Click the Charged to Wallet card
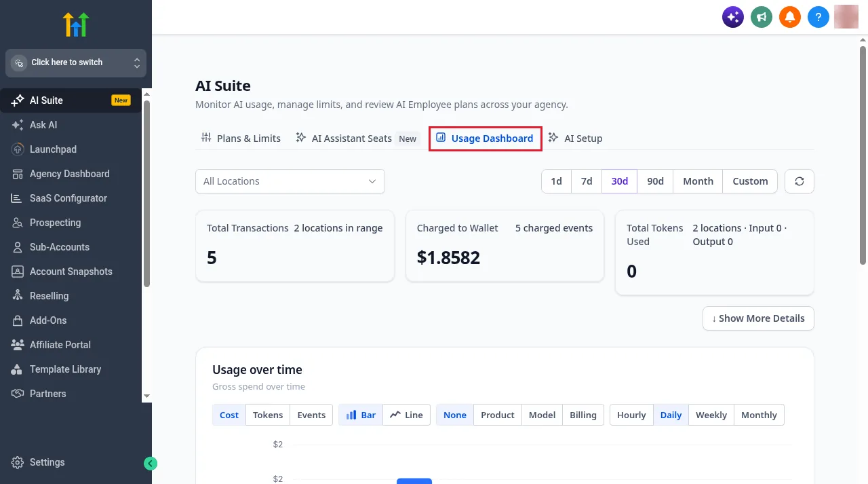The image size is (868, 484). tap(505, 246)
